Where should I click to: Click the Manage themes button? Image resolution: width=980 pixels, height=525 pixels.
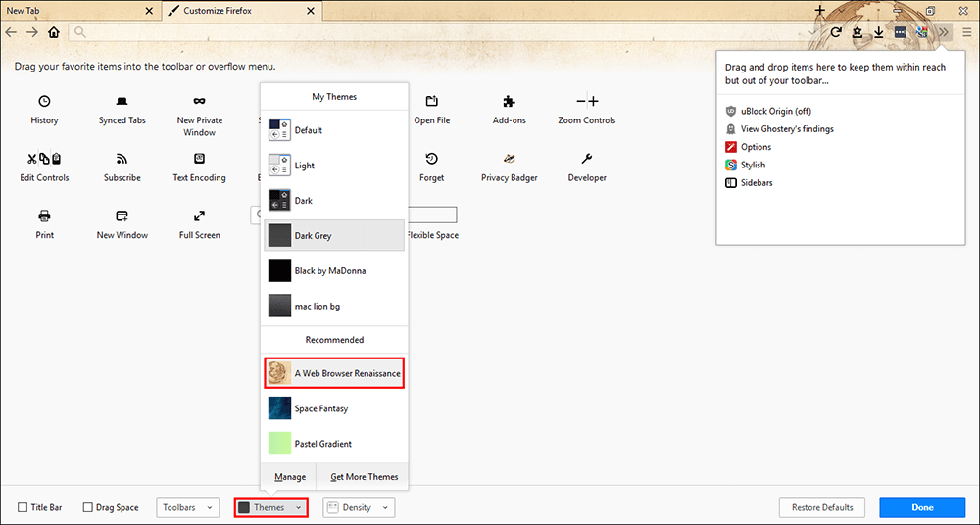click(x=290, y=477)
